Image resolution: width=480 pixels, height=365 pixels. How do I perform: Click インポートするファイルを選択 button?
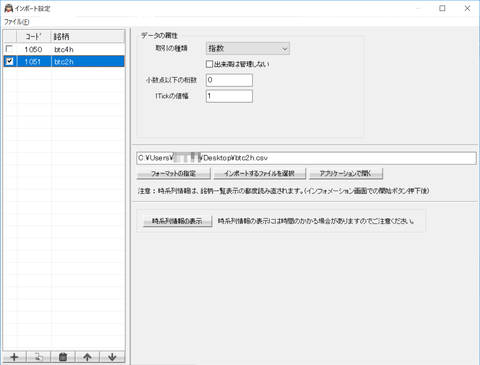click(x=259, y=174)
